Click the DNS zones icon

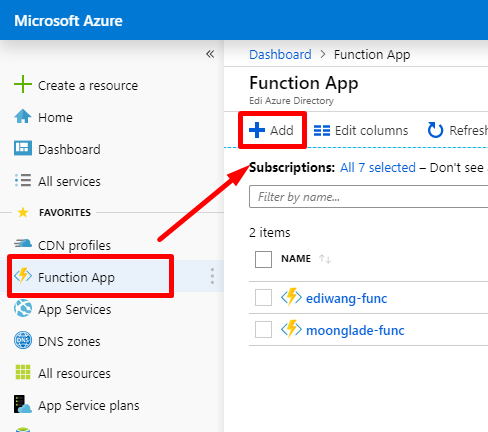point(23,340)
